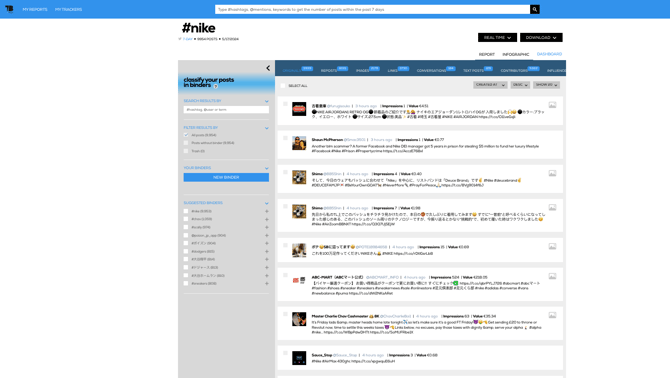This screenshot has width=670, height=378.
Task: Click the search magnifier button
Action: click(x=535, y=9)
